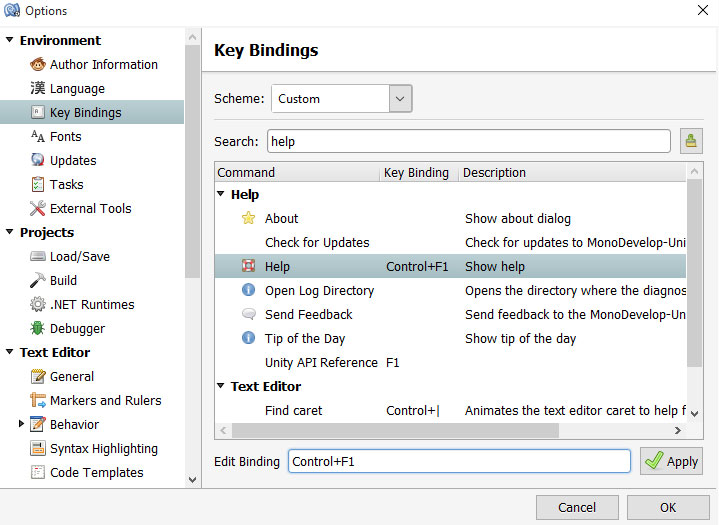Collapse the Environment section
719x525 pixels.
(x=10, y=40)
